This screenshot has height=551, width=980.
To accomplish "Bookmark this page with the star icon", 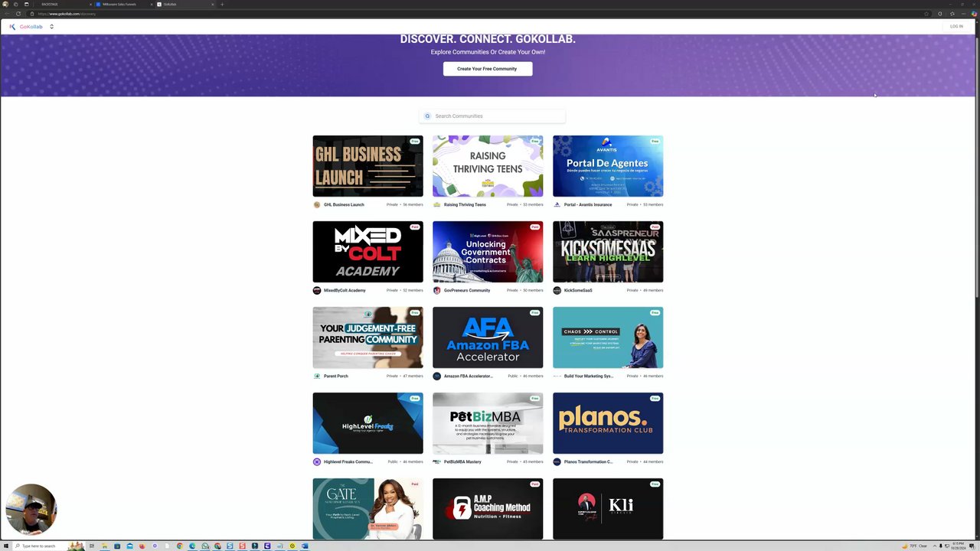I will pos(926,14).
